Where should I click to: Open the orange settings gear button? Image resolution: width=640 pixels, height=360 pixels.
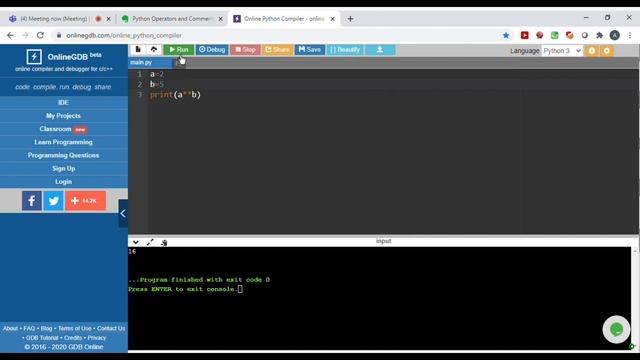607,51
